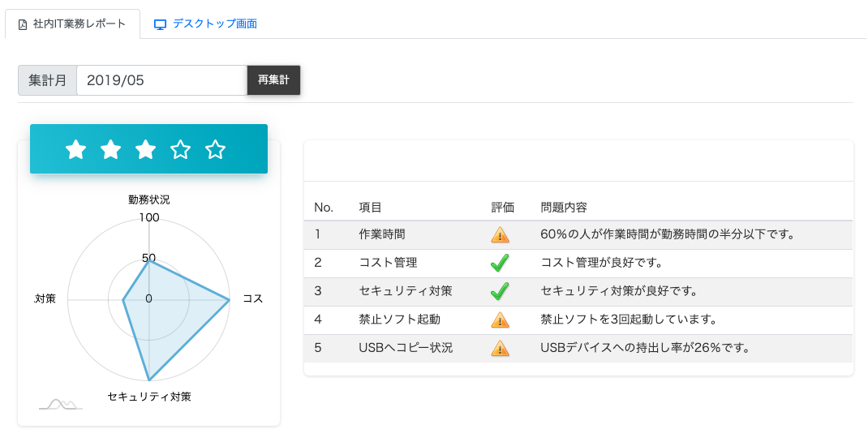Image resolution: width=868 pixels, height=442 pixels.
Task: Click text 60%の人が作業時間が勤務時間の半分以下です。
Action: 668,234
